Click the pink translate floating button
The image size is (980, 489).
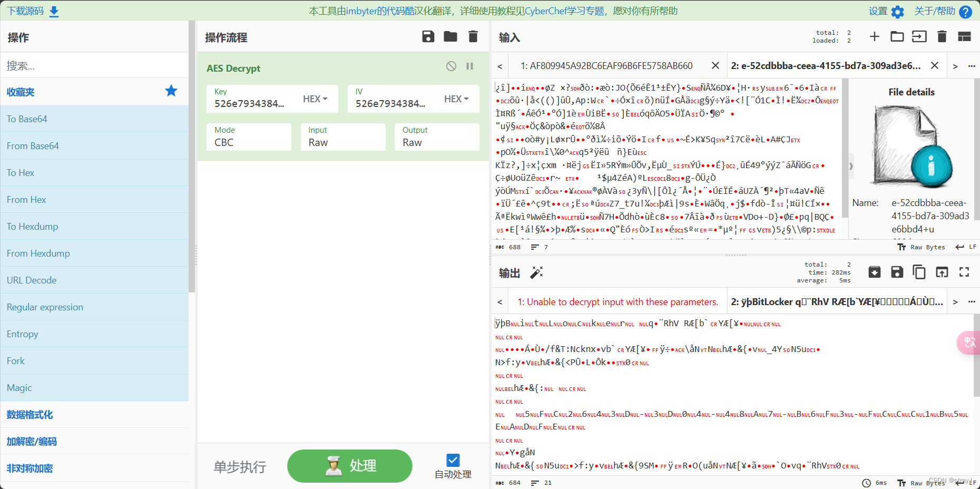[x=969, y=343]
